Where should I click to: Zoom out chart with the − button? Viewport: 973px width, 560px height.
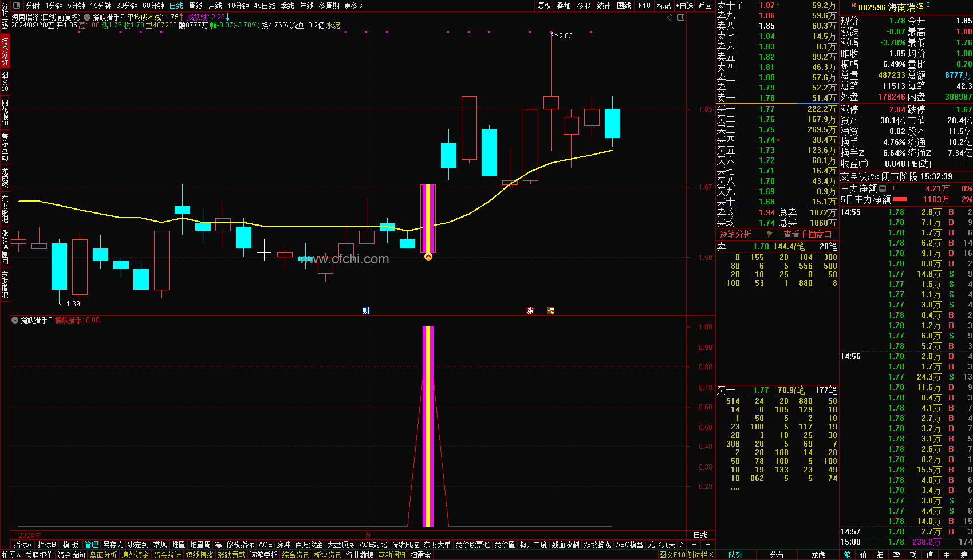(x=708, y=545)
